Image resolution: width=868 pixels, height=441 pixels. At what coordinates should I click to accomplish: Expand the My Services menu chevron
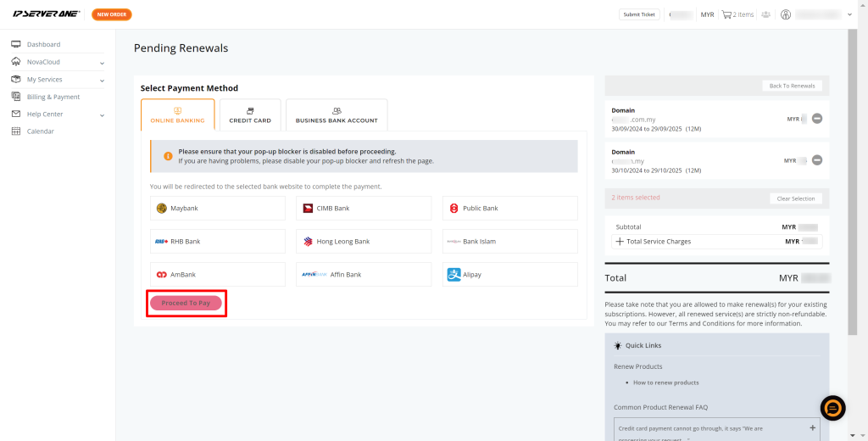(102, 81)
